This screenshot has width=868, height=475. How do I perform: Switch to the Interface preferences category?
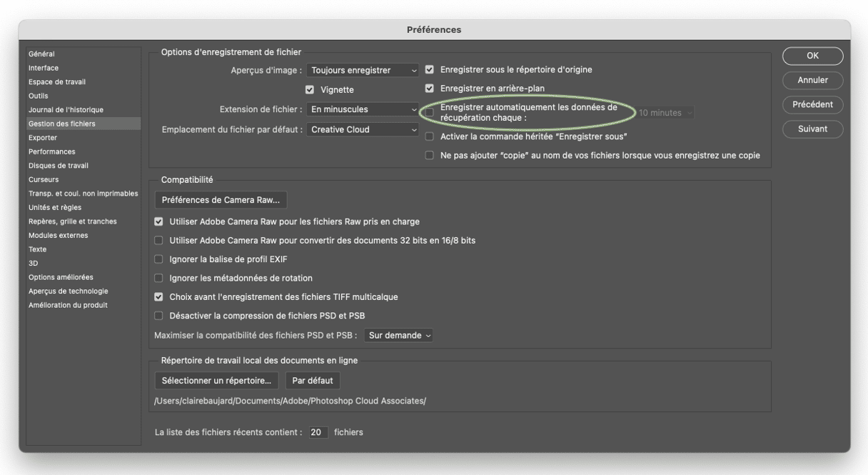point(44,68)
